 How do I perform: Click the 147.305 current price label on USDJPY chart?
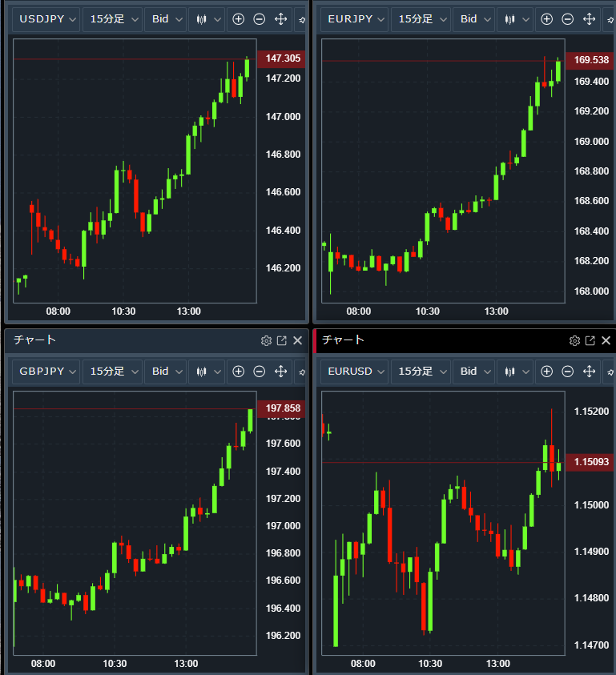click(282, 59)
